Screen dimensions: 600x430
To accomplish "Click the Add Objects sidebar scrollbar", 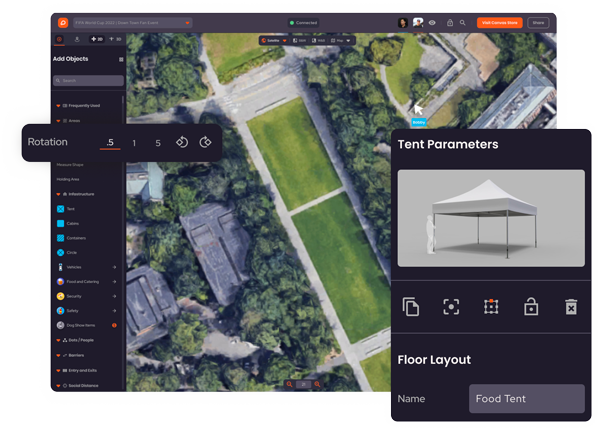I will (x=123, y=100).
